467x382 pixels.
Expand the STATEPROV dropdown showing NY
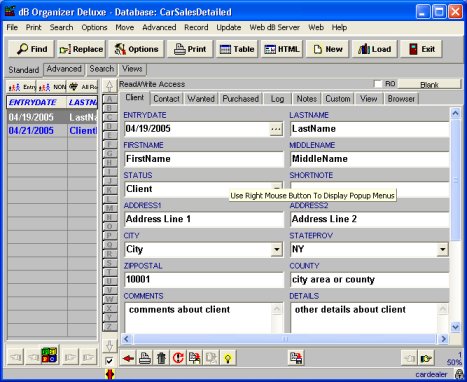pos(442,249)
